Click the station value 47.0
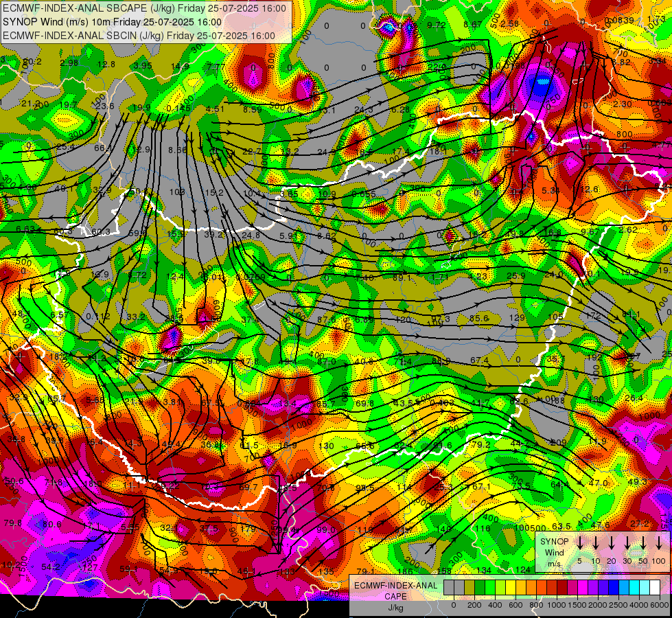The width and height of the screenshot is (672, 618). click(x=598, y=483)
